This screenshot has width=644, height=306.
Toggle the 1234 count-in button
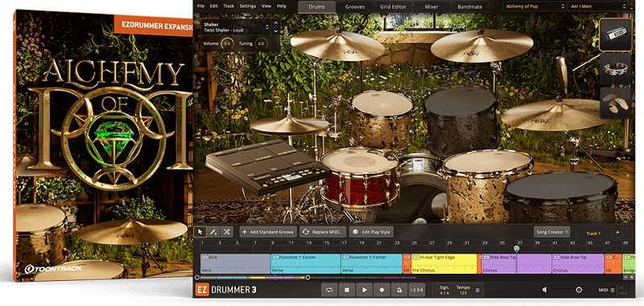[x=416, y=290]
